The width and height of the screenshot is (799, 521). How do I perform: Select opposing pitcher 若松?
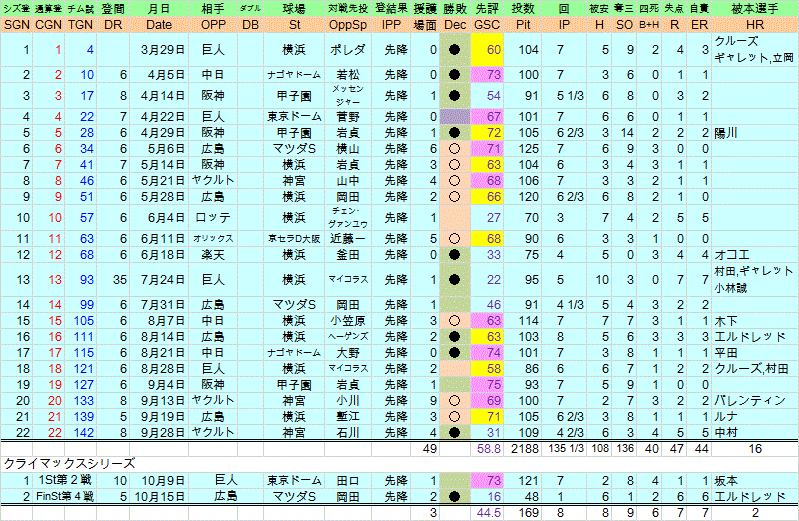348,75
